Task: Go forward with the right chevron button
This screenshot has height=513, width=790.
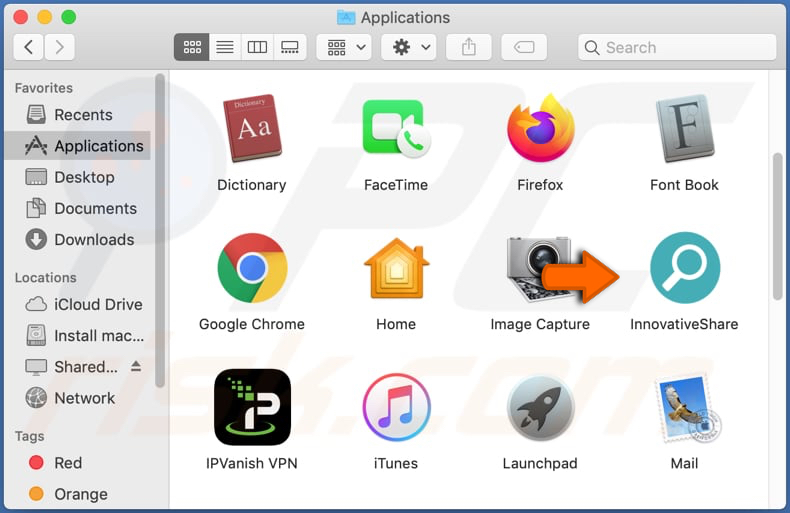Action: [x=59, y=47]
